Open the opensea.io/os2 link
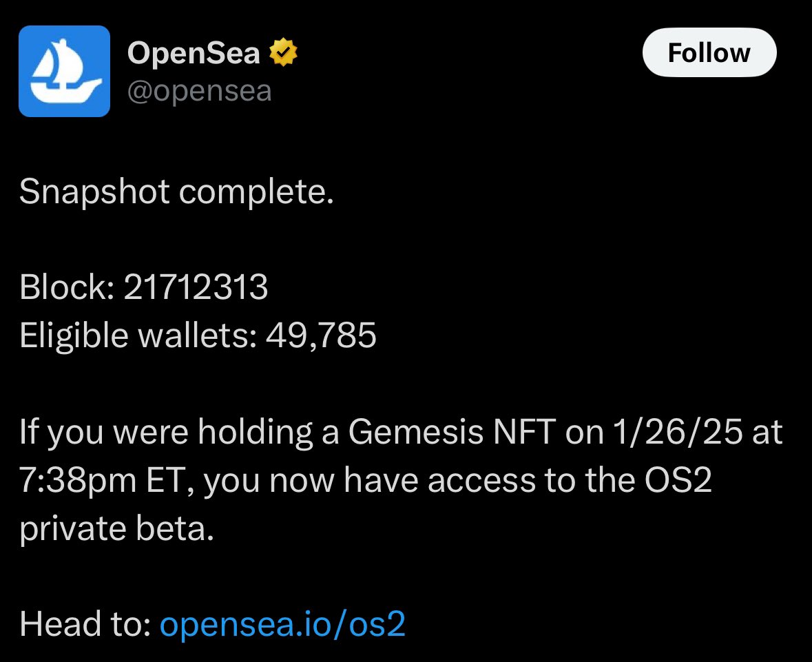812x662 pixels. pyautogui.click(x=282, y=624)
